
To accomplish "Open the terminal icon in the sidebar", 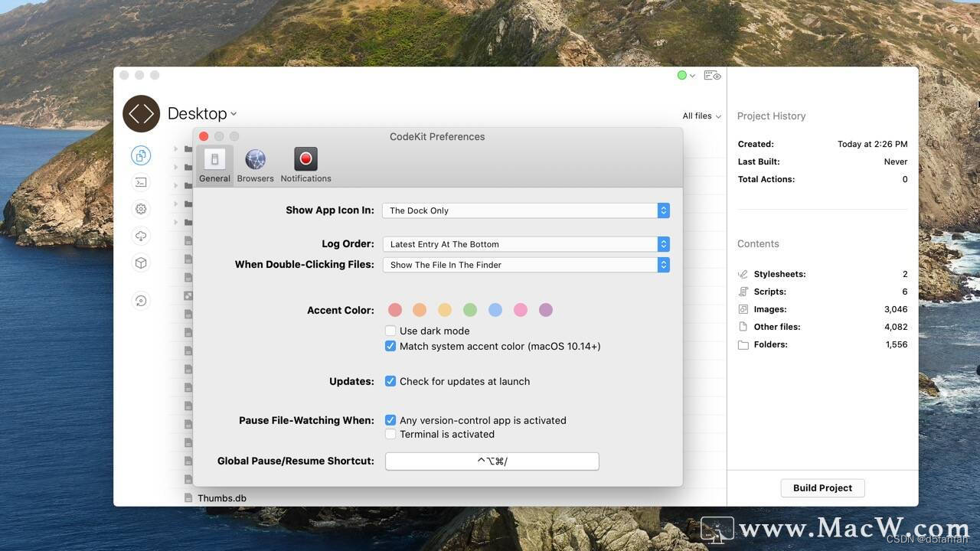I will click(x=141, y=182).
